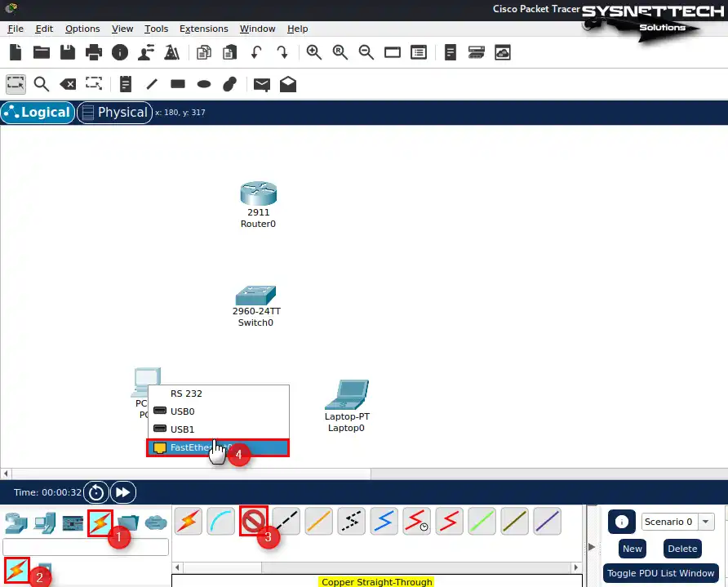Image resolution: width=728 pixels, height=587 pixels.
Task: Pick the Serial DCE cable with clock
Action: [x=416, y=521]
